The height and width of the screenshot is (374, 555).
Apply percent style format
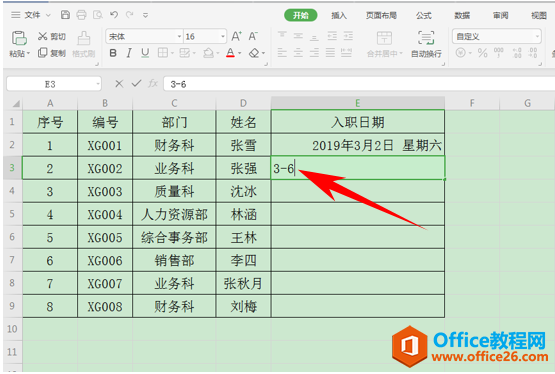coord(482,53)
